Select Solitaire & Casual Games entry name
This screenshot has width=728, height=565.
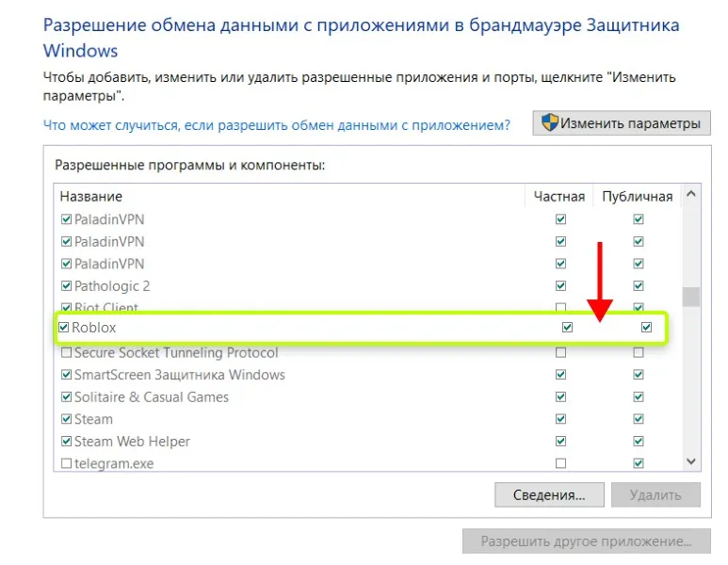tap(152, 397)
